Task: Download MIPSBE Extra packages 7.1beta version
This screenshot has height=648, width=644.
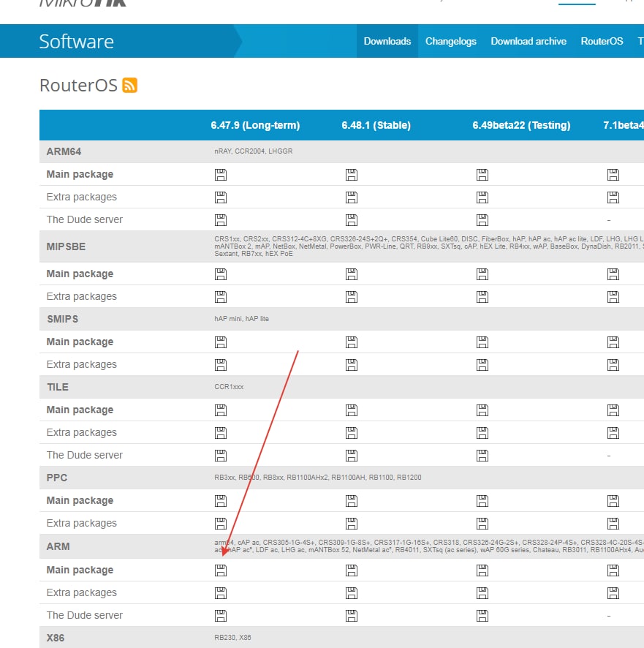Action: tap(613, 297)
